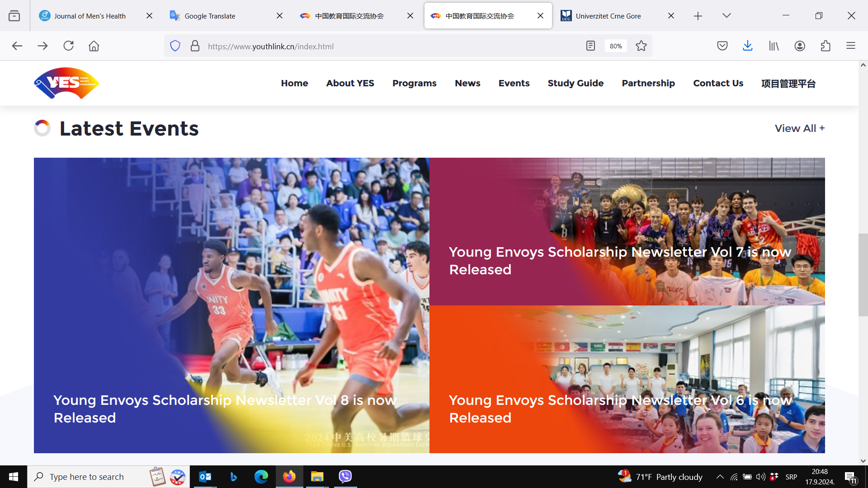Screen dimensions: 868x488
Task: Click scrollbar down arrow
Action: pos(863,461)
